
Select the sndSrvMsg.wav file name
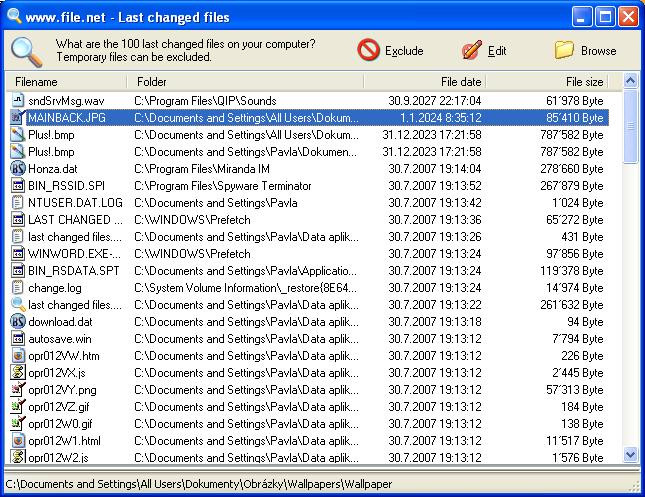click(66, 101)
